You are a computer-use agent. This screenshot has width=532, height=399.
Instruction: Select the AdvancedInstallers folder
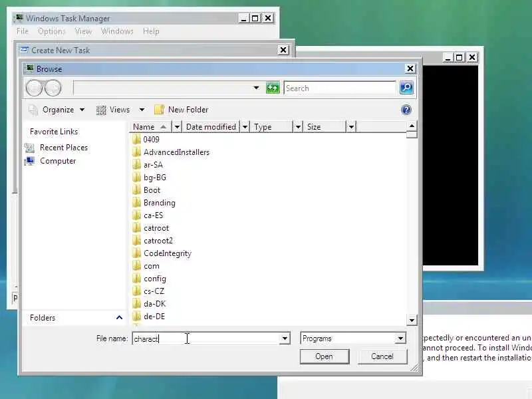point(171,152)
